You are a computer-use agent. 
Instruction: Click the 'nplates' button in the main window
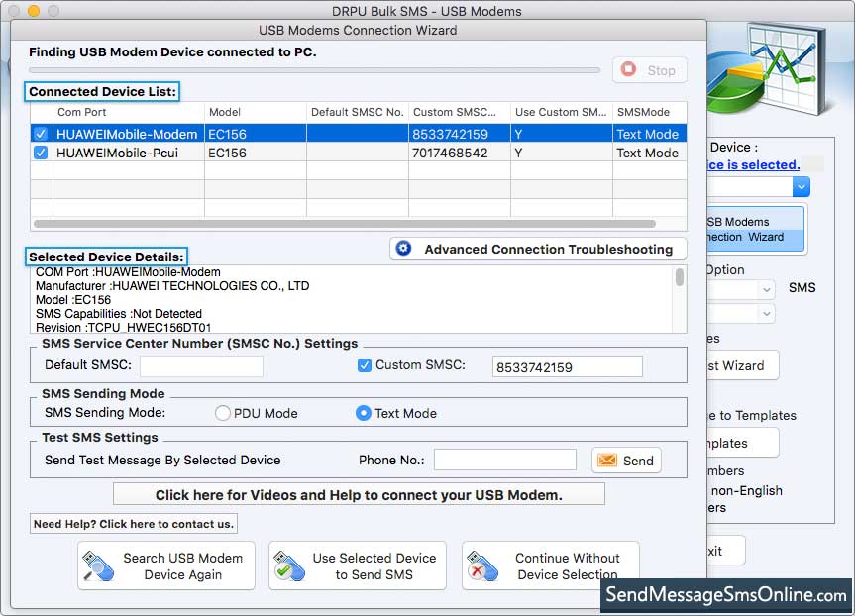(743, 443)
